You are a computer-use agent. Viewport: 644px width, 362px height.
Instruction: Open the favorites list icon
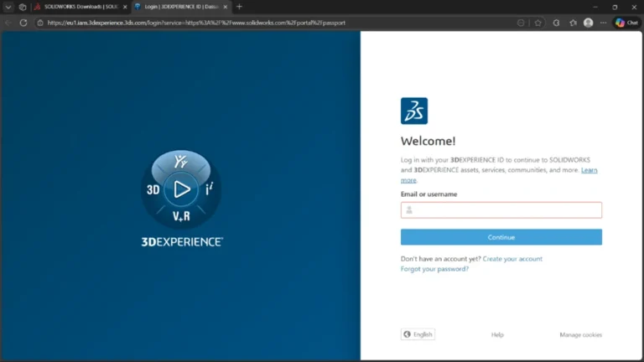tap(573, 23)
